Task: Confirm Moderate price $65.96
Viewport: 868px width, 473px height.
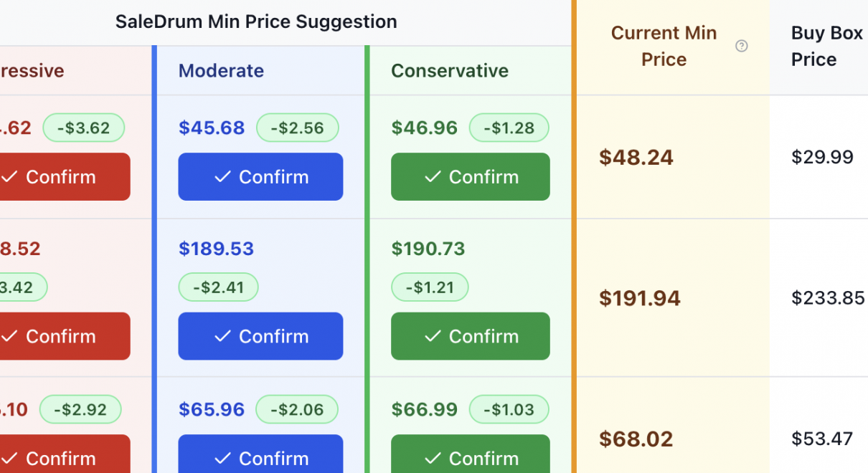Action: click(260, 456)
